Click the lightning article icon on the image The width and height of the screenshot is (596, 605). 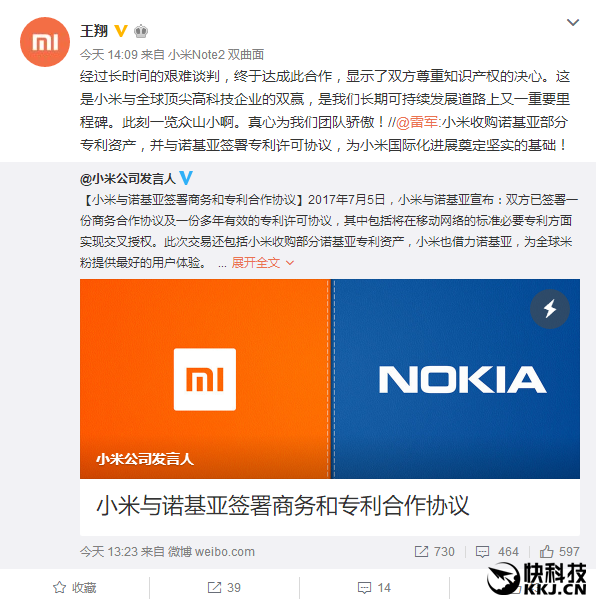tap(550, 309)
